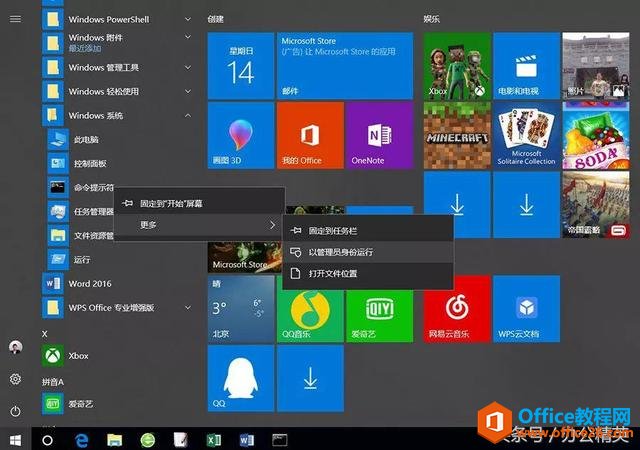Open the calendar tile showing 14
640x450 pixels.
241,66
